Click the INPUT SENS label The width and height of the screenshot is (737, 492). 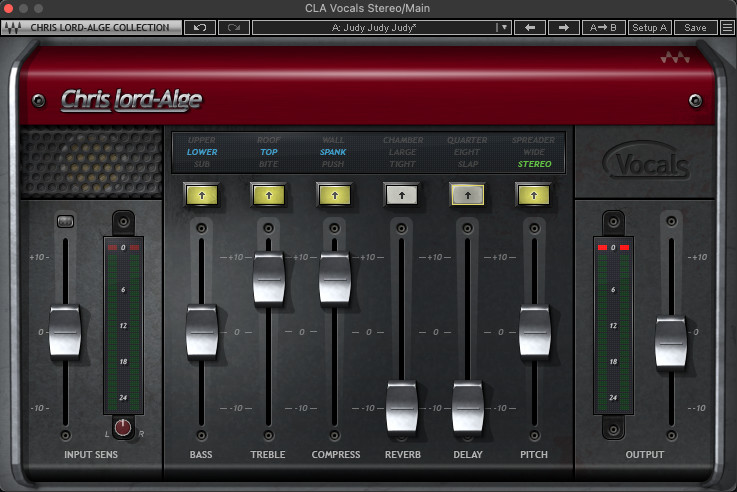click(x=91, y=454)
